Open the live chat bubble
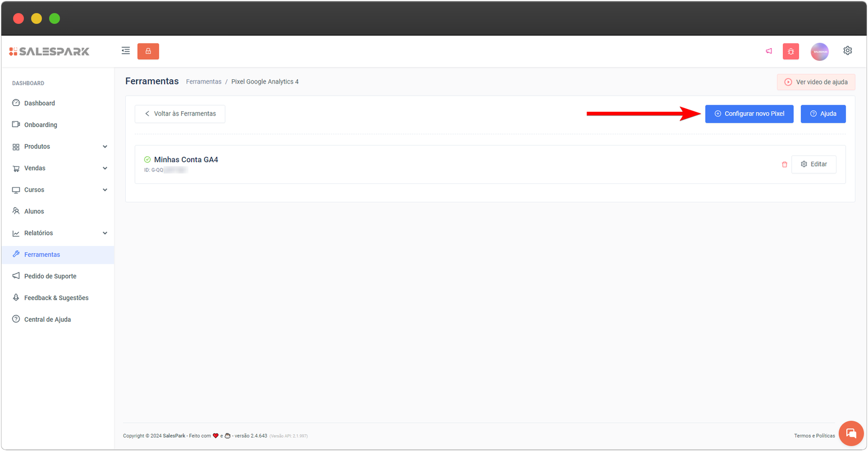 click(x=851, y=433)
